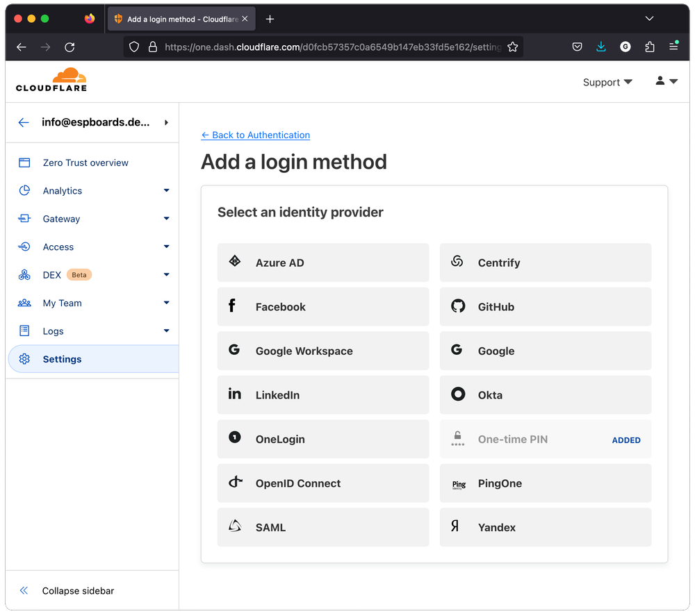Click the Facebook logo icon
The width and height of the screenshot is (695, 616).
pyautogui.click(x=232, y=306)
